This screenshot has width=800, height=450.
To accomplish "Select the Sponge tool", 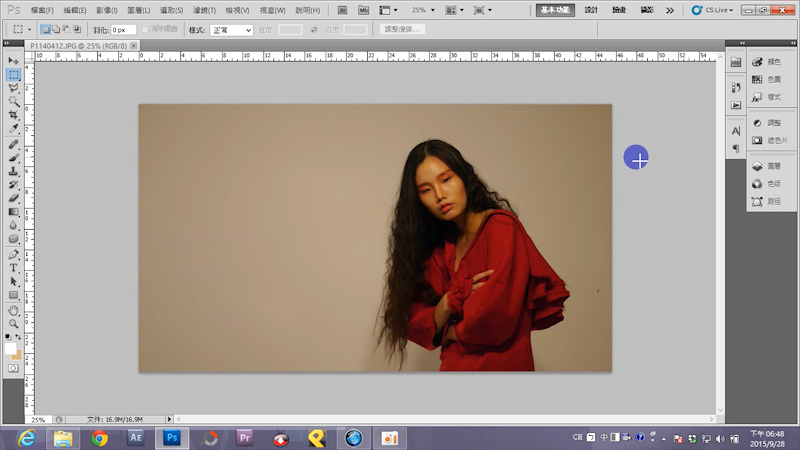I will tap(13, 238).
